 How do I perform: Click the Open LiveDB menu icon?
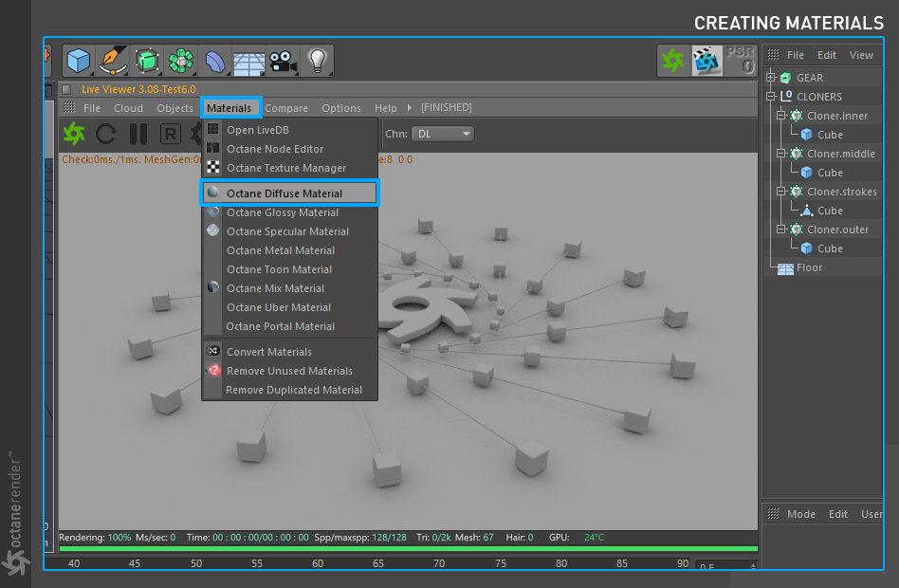(x=212, y=128)
